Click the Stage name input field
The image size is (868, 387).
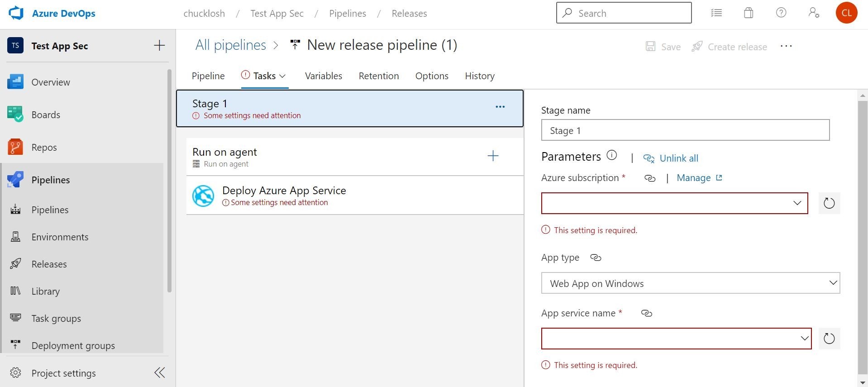pyautogui.click(x=685, y=130)
